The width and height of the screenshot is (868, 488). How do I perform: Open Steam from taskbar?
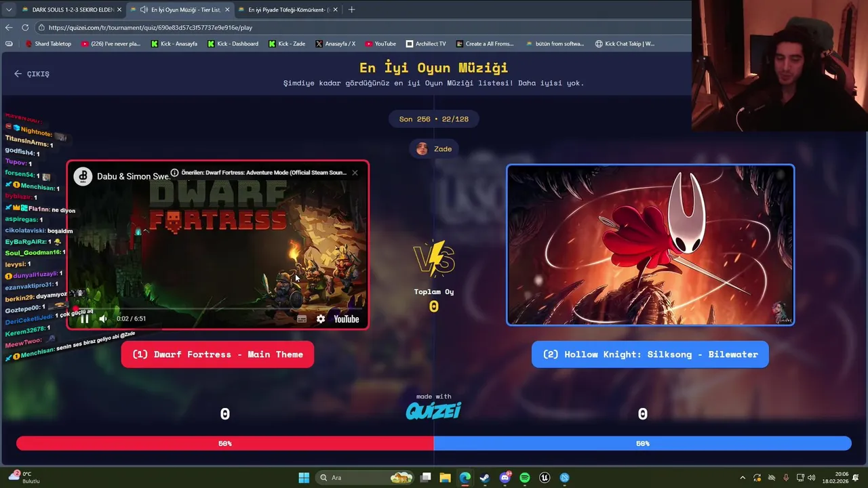(x=484, y=478)
